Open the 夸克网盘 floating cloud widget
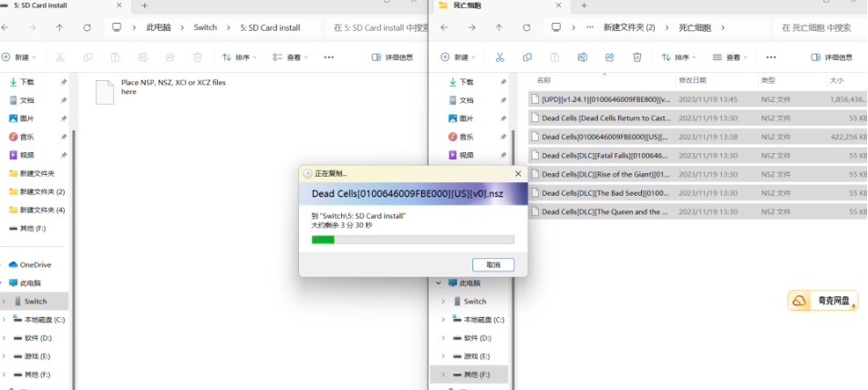 point(822,301)
